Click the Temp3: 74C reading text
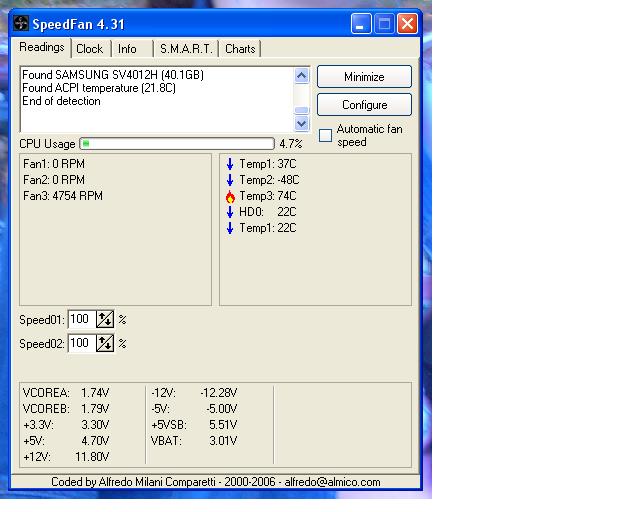 click(268, 196)
